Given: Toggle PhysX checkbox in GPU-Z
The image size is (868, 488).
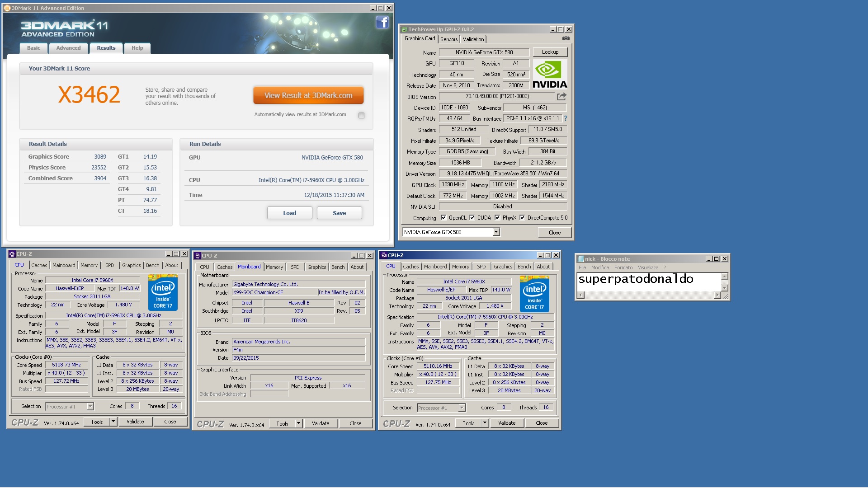Looking at the screenshot, I should click(x=497, y=217).
